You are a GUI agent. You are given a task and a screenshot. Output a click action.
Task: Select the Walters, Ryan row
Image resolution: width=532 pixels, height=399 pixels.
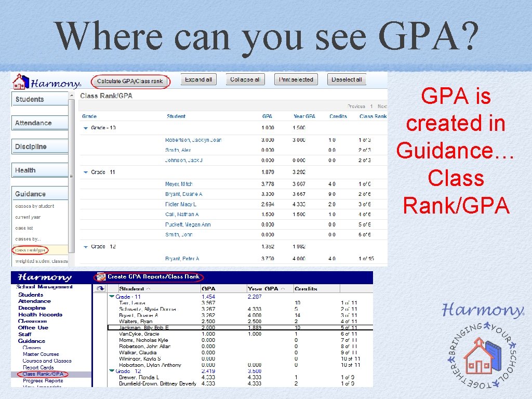pyautogui.click(x=240, y=321)
